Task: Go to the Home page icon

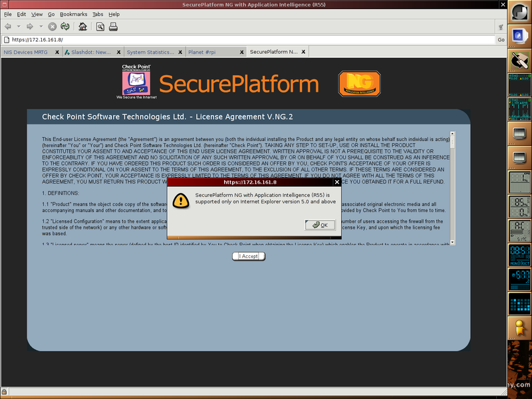Action: (x=82, y=27)
